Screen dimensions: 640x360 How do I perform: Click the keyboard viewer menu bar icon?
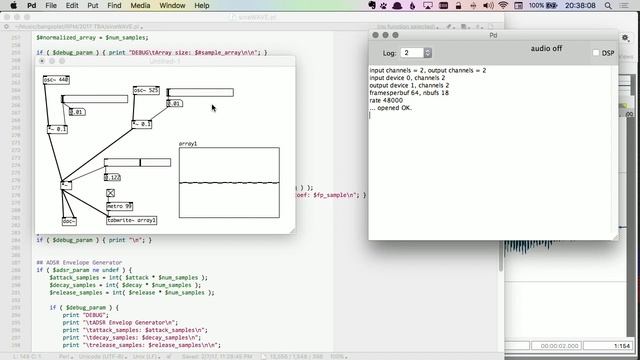click(443, 5)
